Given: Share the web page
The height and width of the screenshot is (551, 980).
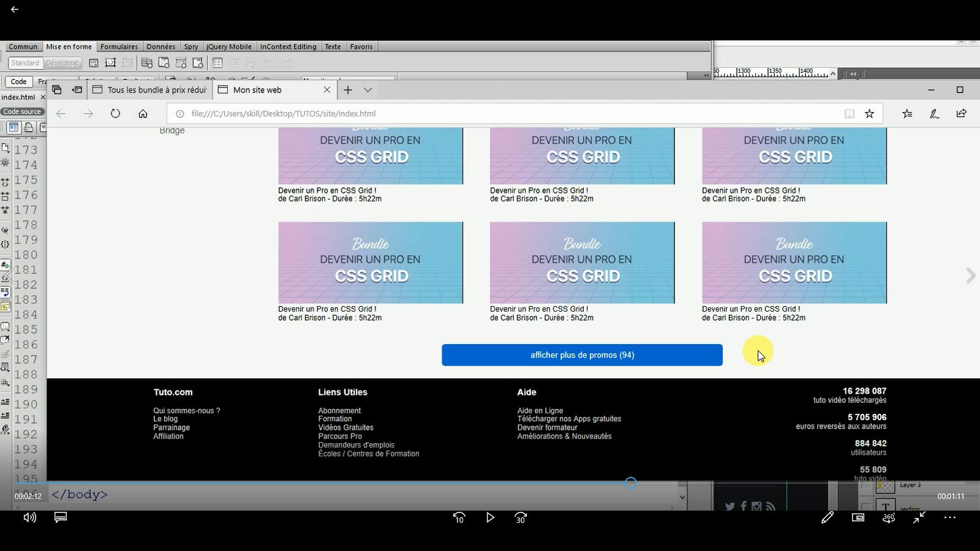Looking at the screenshot, I should click(961, 113).
